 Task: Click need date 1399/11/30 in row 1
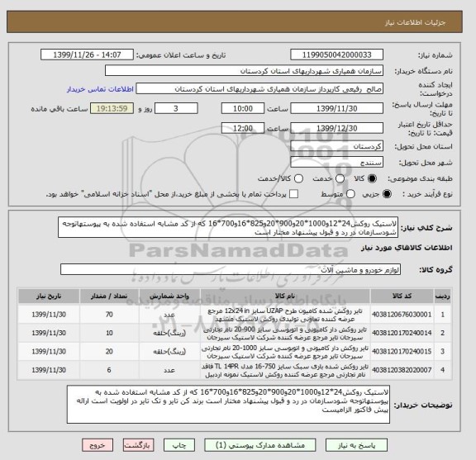tap(49, 315)
